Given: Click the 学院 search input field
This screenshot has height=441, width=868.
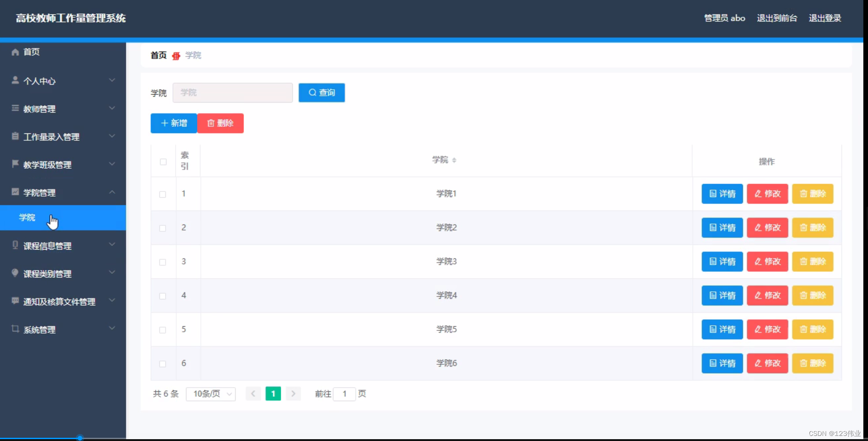Looking at the screenshot, I should (232, 92).
